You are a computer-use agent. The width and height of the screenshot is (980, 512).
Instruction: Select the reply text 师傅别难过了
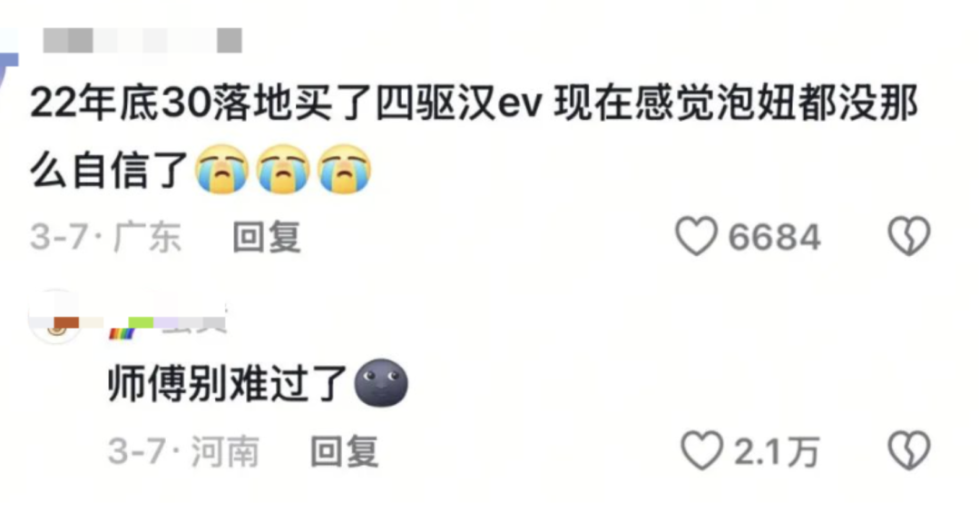coord(228,382)
